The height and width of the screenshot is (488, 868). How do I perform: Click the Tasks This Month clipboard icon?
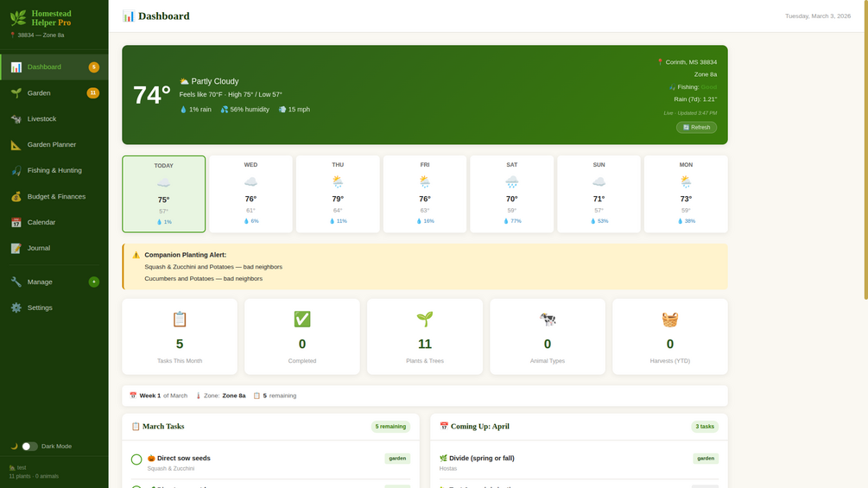pyautogui.click(x=180, y=320)
